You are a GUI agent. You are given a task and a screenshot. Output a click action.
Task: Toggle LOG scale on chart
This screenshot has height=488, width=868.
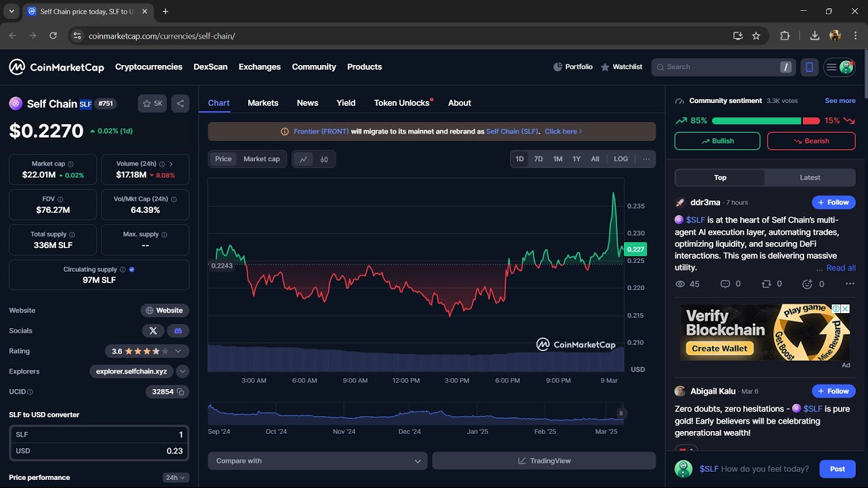(x=621, y=159)
